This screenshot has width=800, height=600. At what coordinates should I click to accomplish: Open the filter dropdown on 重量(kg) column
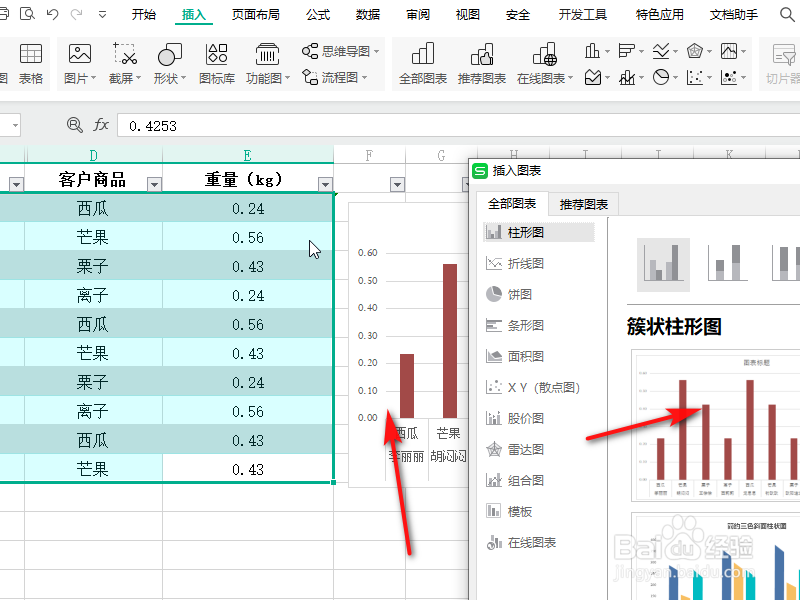325,183
